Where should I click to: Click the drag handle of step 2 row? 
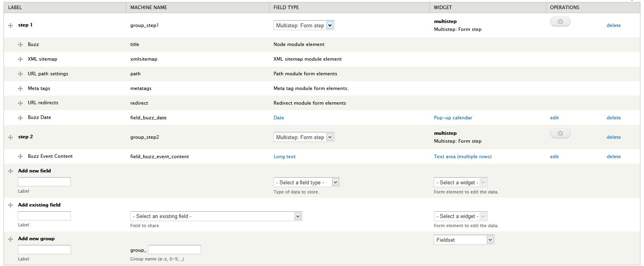coord(11,137)
